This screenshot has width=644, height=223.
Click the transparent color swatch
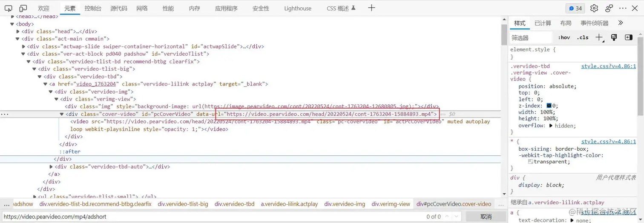(x=530, y=162)
